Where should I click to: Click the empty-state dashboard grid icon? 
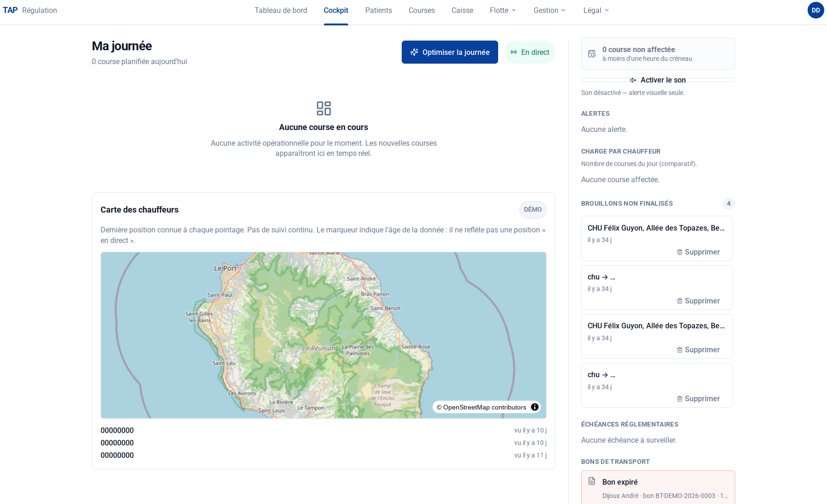324,108
